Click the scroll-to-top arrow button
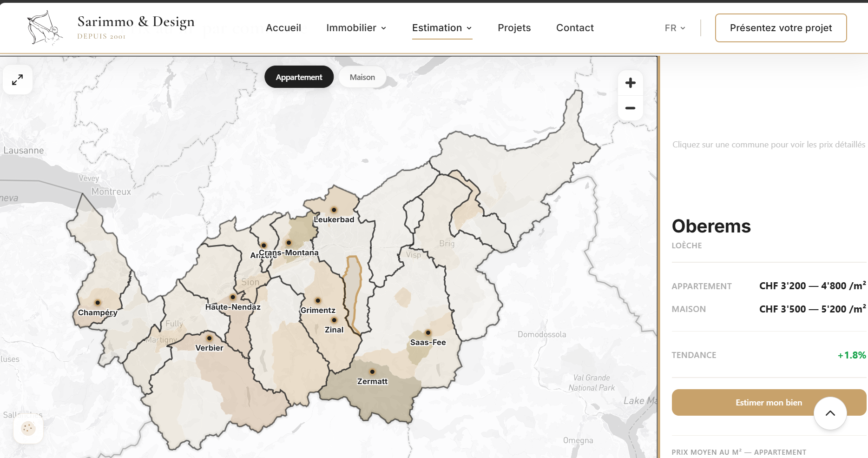The height and width of the screenshot is (458, 868). pyautogui.click(x=830, y=413)
